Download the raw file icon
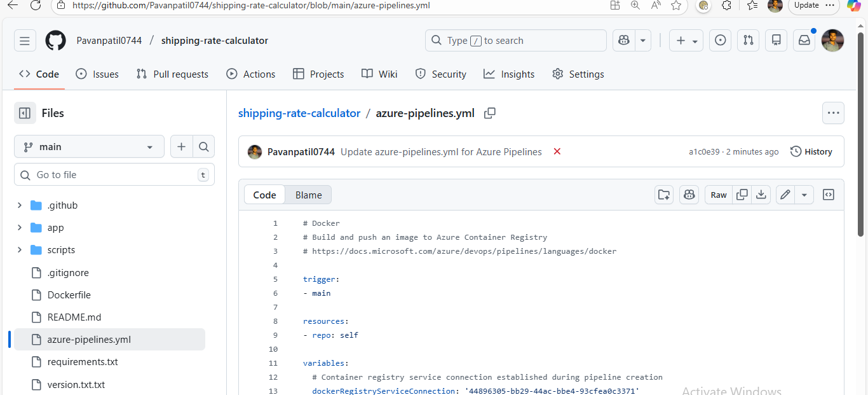Screen dimensions: 868x395 tap(761, 195)
